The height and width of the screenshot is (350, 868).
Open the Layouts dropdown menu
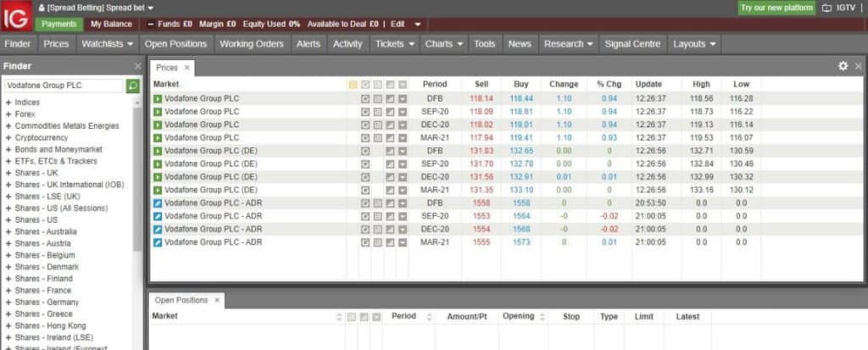pyautogui.click(x=694, y=44)
